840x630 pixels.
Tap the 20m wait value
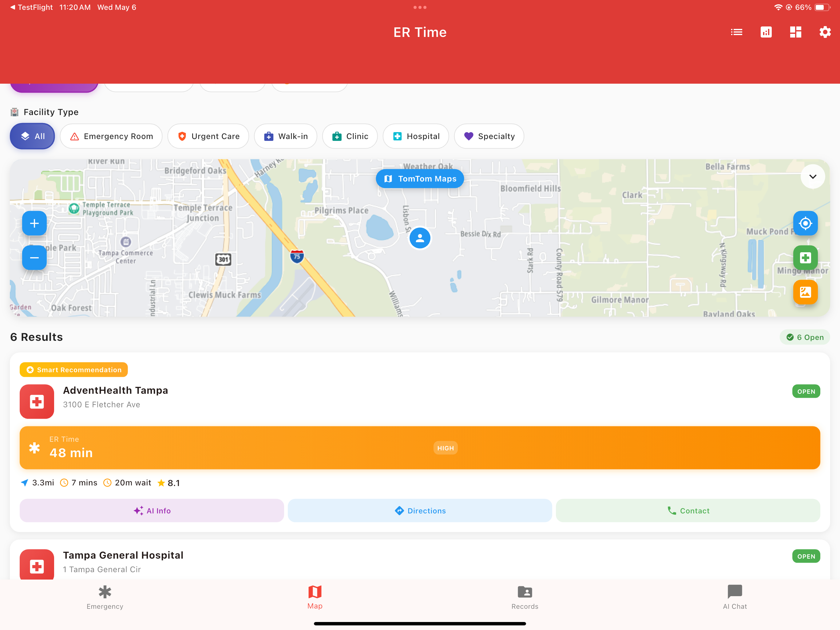pos(133,483)
